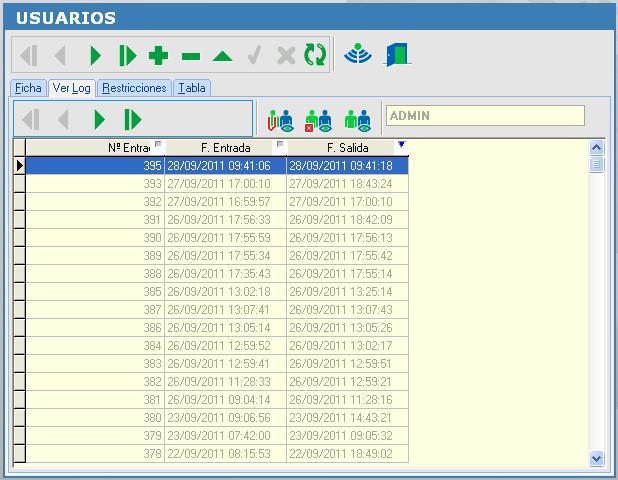Go to next log entry in log navigator
618x480 pixels.
pos(100,119)
